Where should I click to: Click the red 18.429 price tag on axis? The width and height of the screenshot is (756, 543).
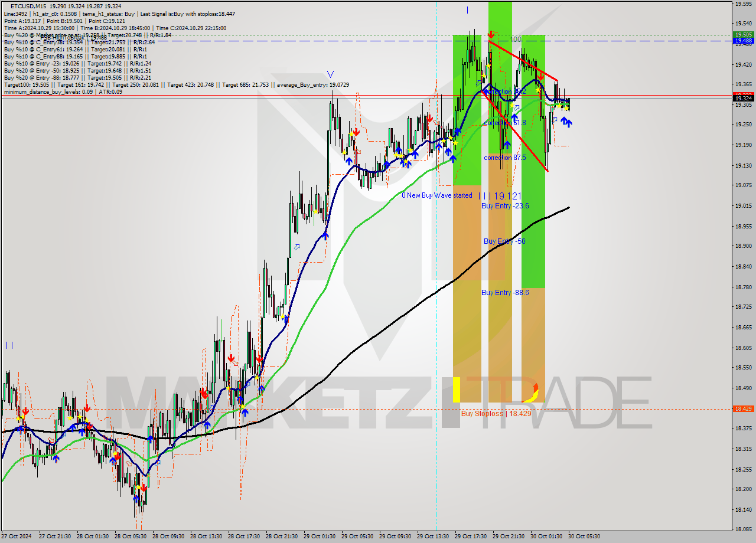[742, 408]
